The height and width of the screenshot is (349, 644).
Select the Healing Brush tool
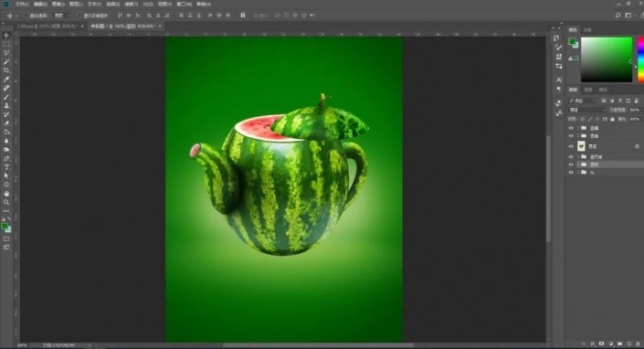(6, 88)
